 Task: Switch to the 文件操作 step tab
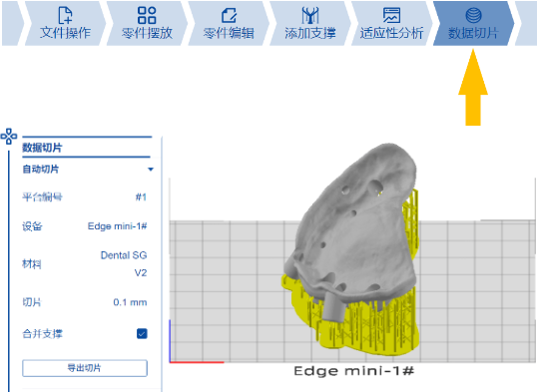(x=65, y=23)
